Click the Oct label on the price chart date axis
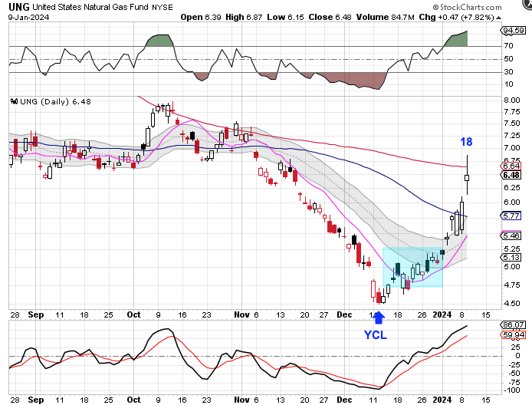The width and height of the screenshot is (532, 405). click(x=135, y=314)
